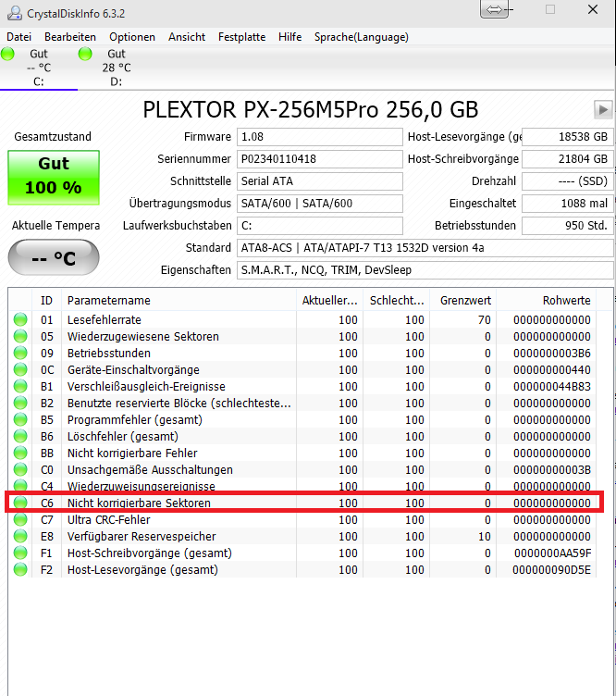Click the Schlecht... column header
The image size is (616, 696).
(397, 301)
